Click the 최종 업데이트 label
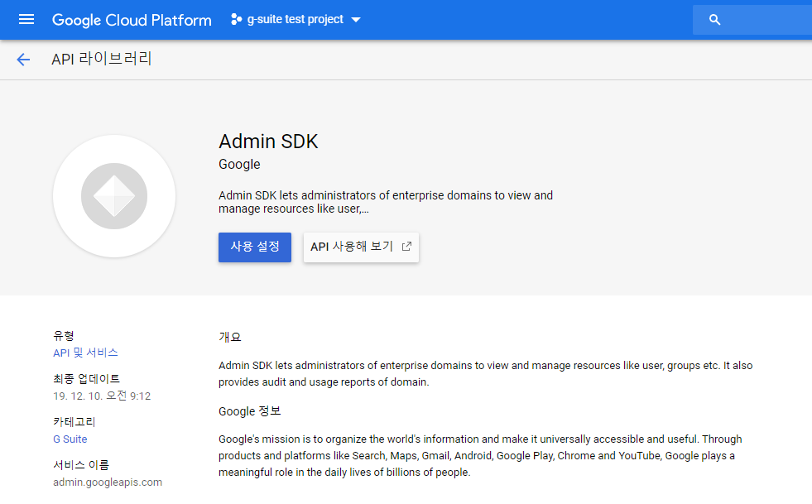Screen dimensions: 812x504 (x=86, y=379)
